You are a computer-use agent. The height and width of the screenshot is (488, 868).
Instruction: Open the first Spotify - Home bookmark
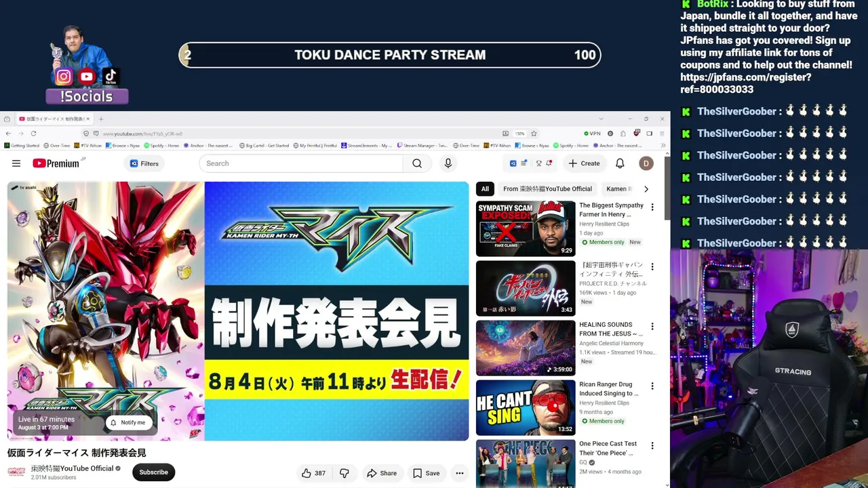[161, 146]
